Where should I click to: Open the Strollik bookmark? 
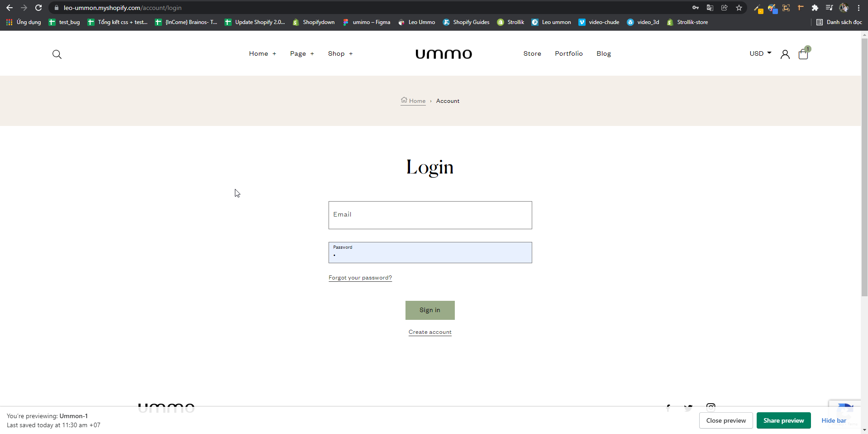click(510, 22)
